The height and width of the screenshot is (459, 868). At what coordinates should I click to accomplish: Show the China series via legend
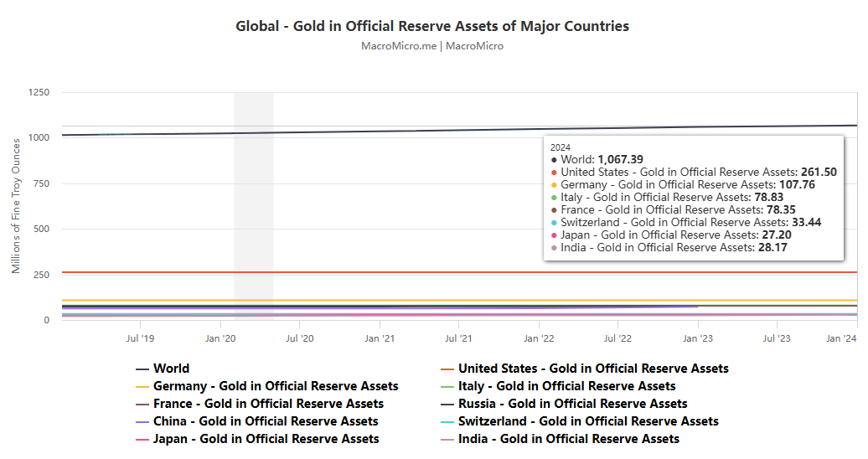point(265,421)
